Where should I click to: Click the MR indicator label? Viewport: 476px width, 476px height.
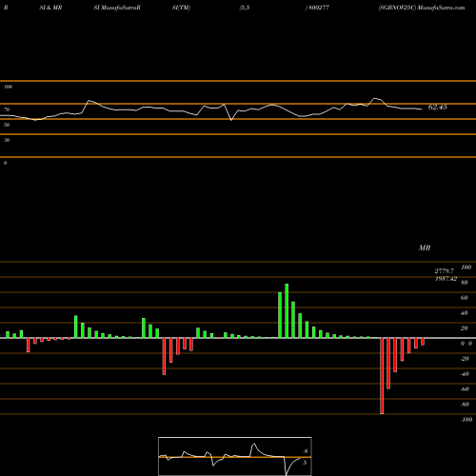425,248
